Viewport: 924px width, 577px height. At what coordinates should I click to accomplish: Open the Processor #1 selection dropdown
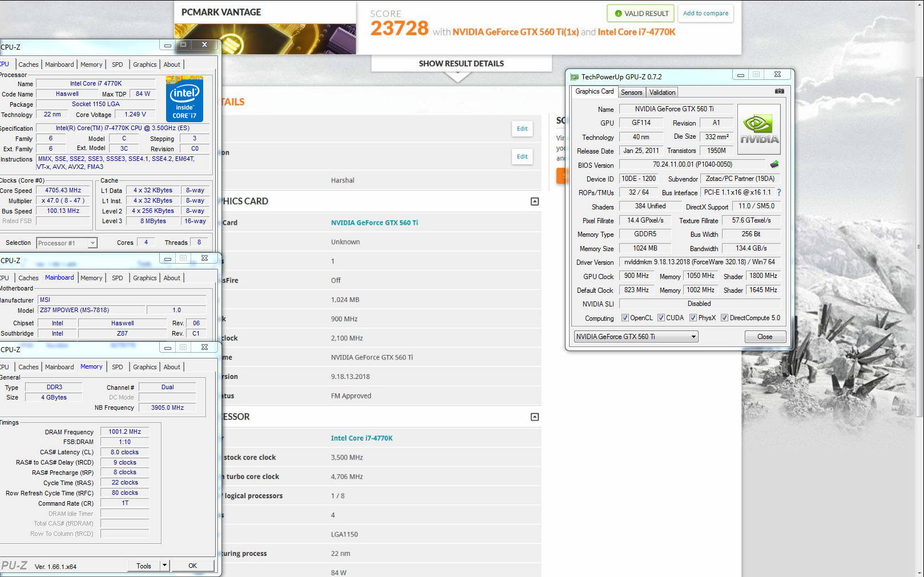point(67,243)
